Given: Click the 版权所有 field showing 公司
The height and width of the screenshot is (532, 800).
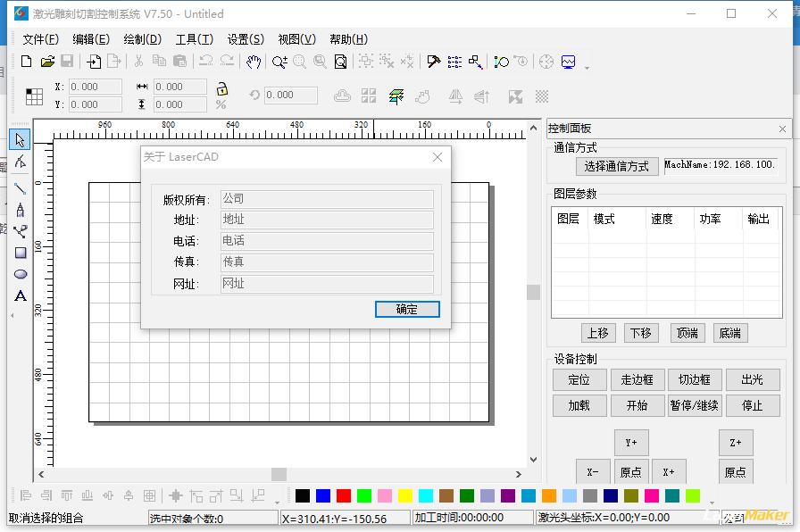Looking at the screenshot, I should [x=327, y=199].
